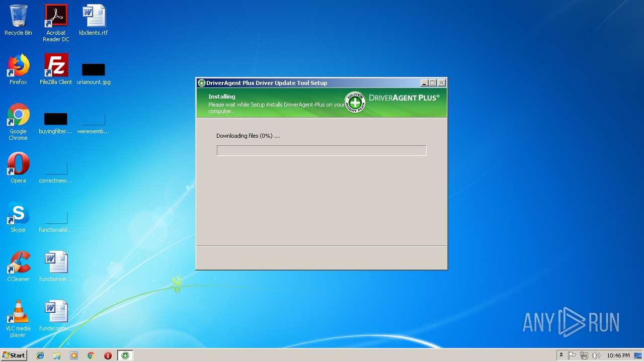Viewport: 644px width, 362px height.
Task: Launch Opera desktop shortcut
Action: tap(18, 168)
